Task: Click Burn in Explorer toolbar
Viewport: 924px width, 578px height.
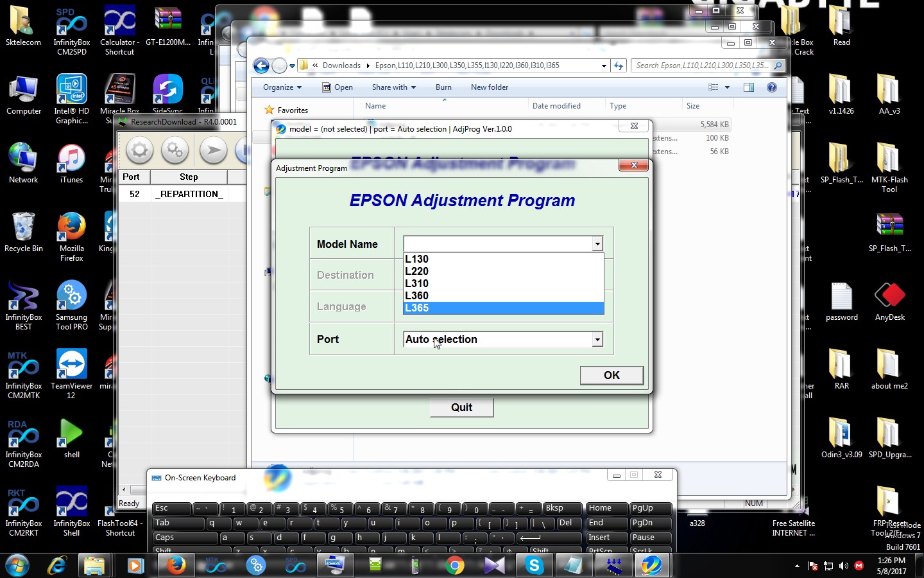Action: click(443, 87)
